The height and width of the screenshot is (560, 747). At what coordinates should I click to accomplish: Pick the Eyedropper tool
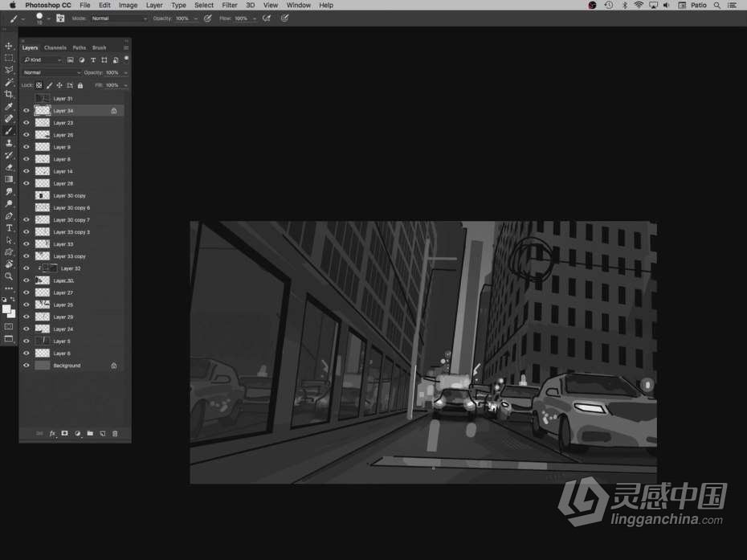coord(9,106)
